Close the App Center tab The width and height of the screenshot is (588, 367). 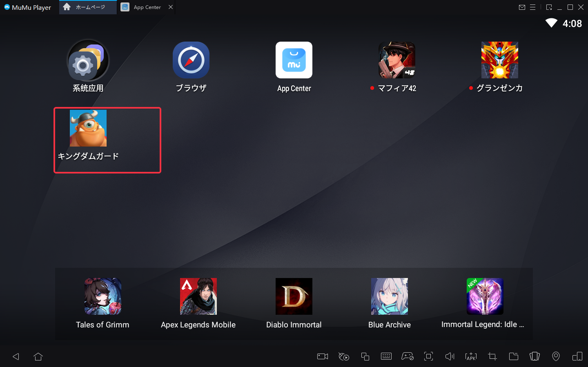coord(171,7)
